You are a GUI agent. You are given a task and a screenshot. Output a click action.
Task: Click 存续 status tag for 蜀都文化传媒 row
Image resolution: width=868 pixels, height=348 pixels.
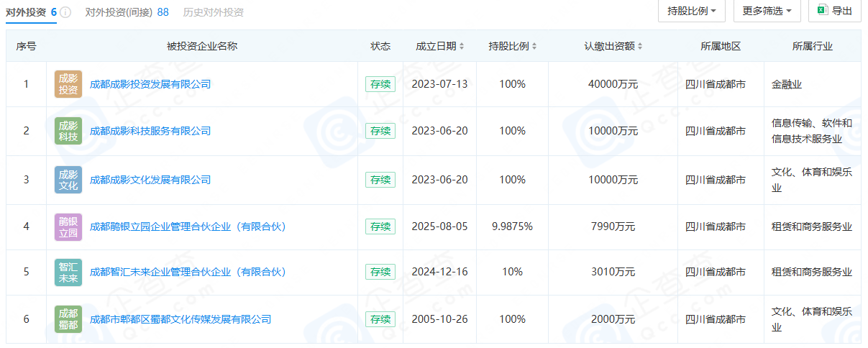(x=380, y=319)
